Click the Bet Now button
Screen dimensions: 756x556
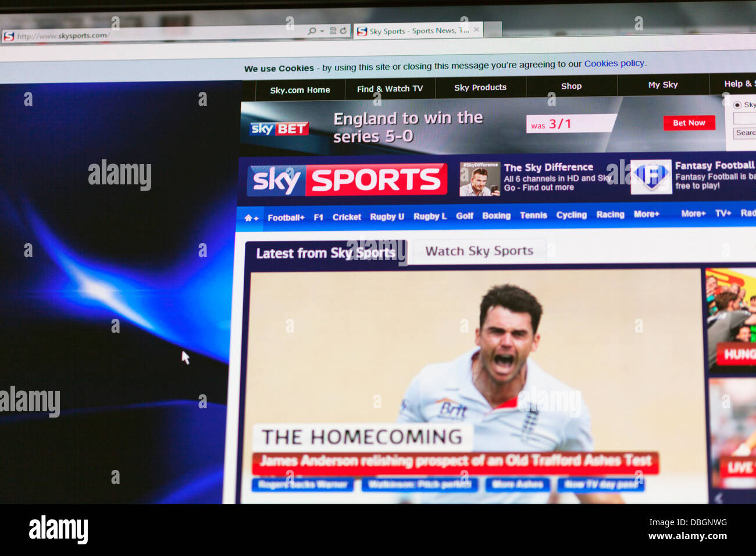(689, 123)
